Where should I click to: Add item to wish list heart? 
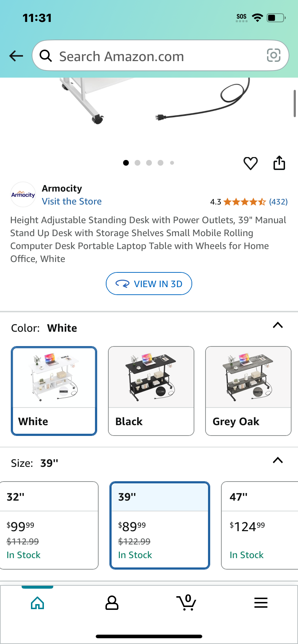pos(250,163)
